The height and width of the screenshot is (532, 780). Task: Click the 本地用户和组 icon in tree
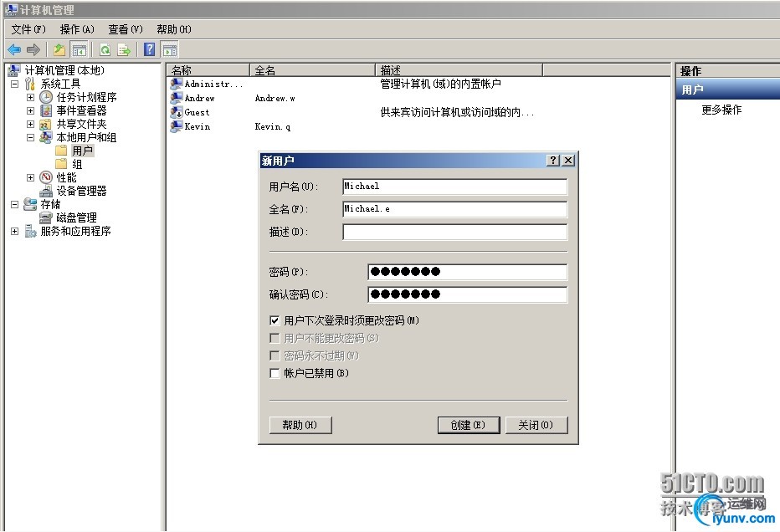click(46, 137)
